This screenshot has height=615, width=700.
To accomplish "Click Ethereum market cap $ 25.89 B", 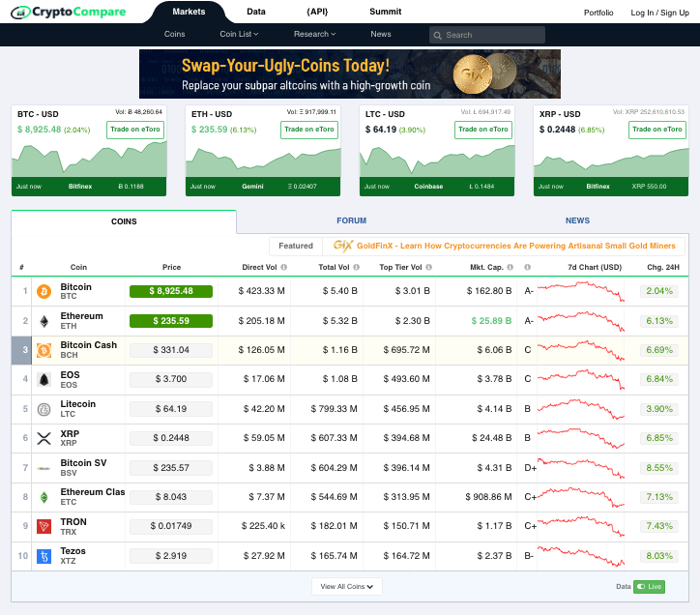I will (x=491, y=322).
